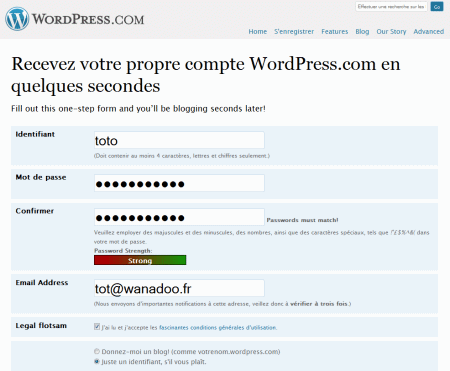Focus the search field at top right
The width and height of the screenshot is (450, 371).
click(x=391, y=7)
